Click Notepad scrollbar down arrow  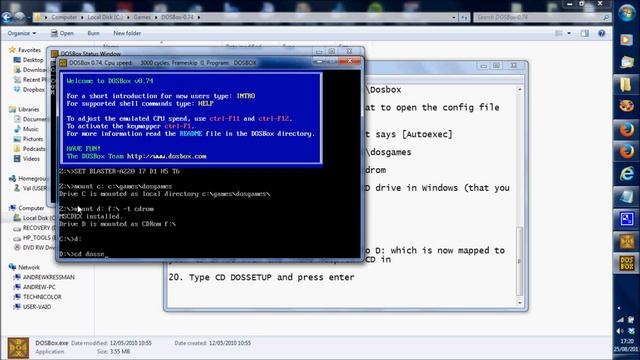[x=520, y=302]
